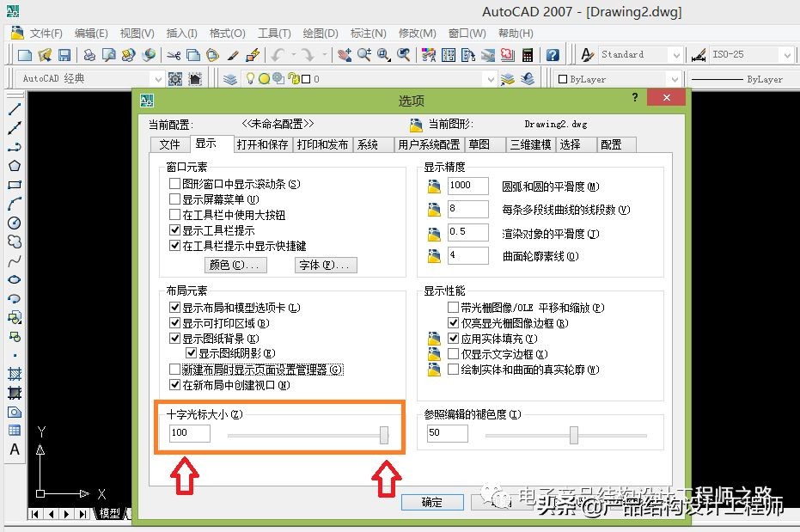Click the 确定 button
Viewport: 800px width, 532px height.
coord(432,503)
